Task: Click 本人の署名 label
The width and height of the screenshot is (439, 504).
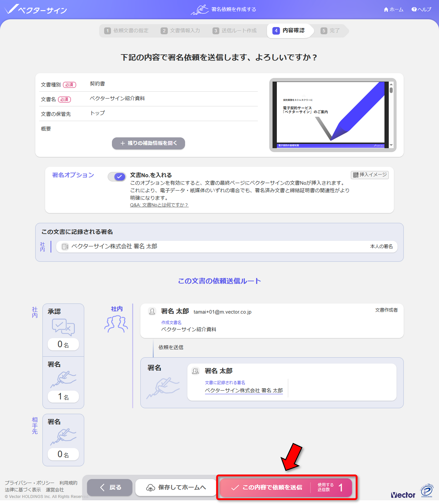Action: click(x=381, y=247)
